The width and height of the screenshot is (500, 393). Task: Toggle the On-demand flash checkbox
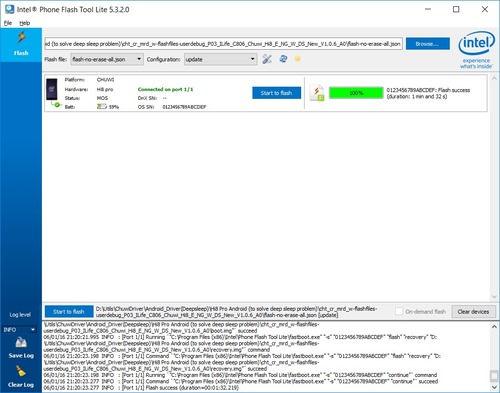399,311
